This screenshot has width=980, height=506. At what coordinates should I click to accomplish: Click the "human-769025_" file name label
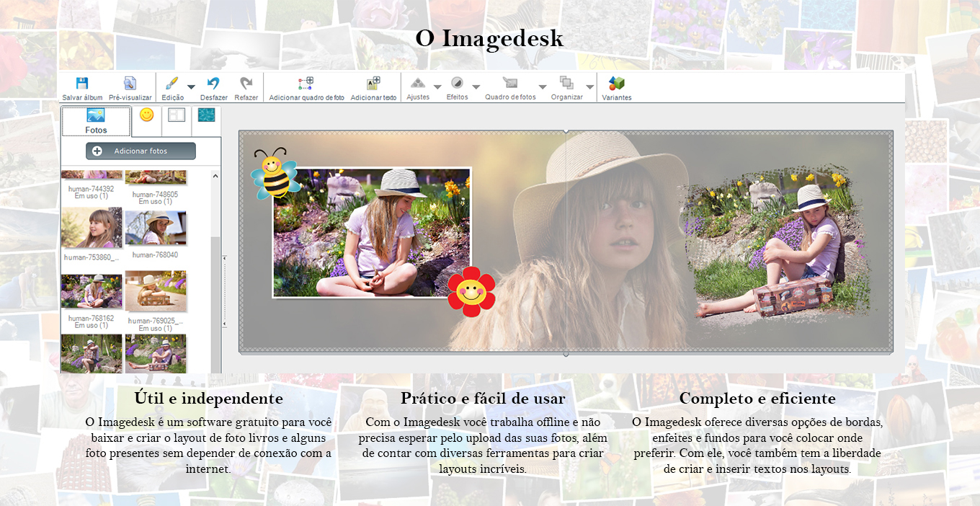pyautogui.click(x=156, y=321)
